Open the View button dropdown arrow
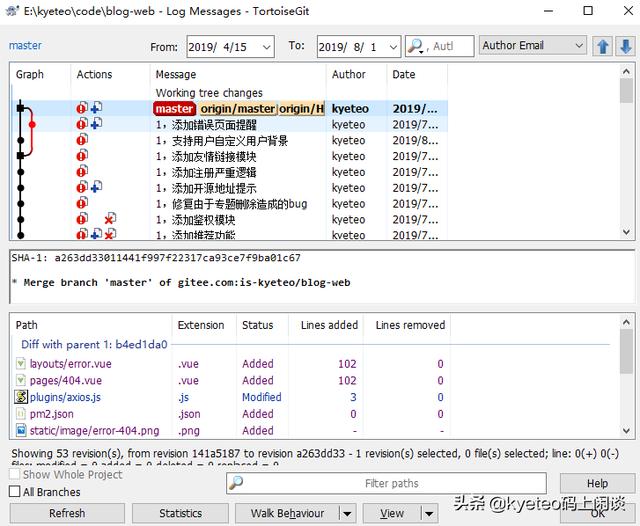640x526 pixels. [429, 513]
